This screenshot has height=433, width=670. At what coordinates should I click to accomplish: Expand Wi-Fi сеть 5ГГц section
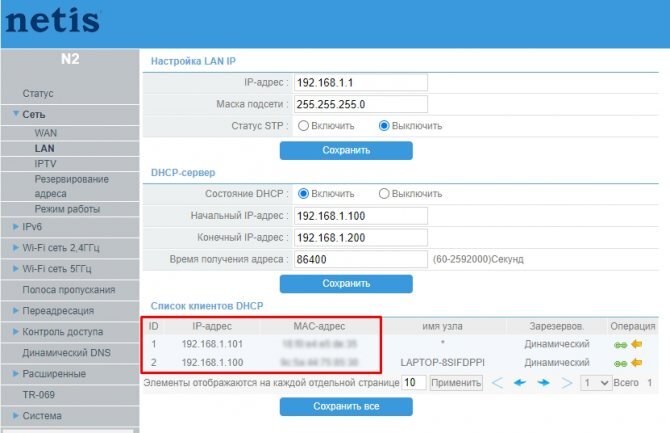point(16,268)
